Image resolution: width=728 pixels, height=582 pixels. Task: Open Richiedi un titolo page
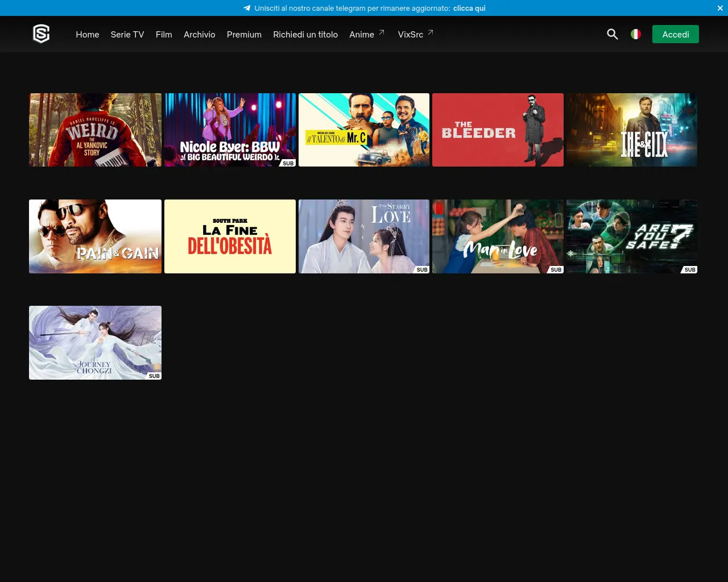[x=305, y=34]
